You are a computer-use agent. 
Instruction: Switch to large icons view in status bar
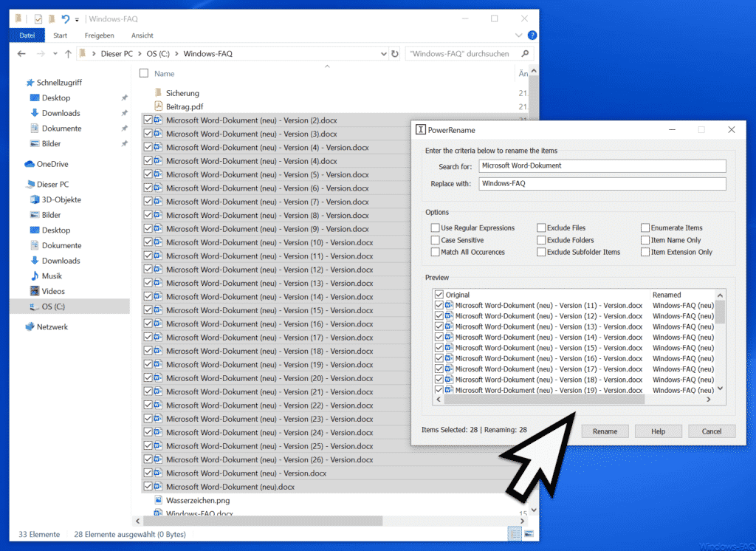[529, 533]
